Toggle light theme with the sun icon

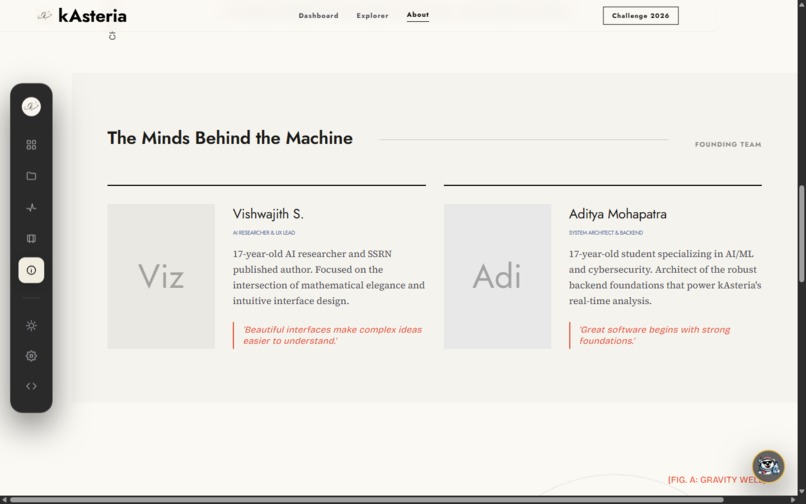(x=31, y=326)
